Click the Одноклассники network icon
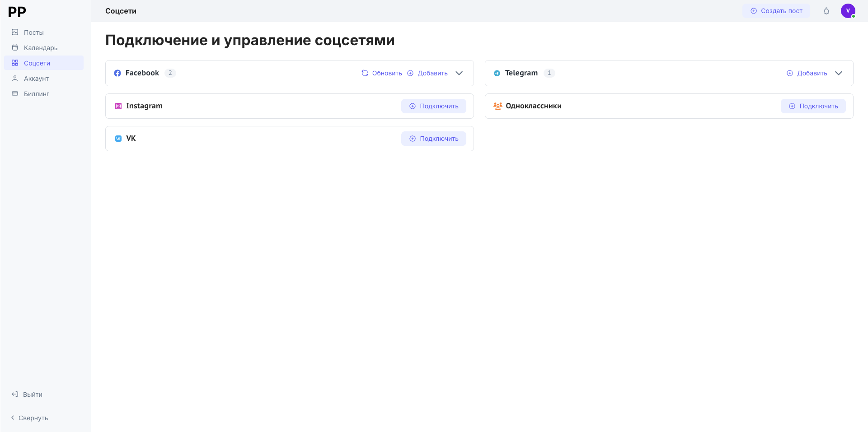The width and height of the screenshot is (868, 432). [x=497, y=106]
